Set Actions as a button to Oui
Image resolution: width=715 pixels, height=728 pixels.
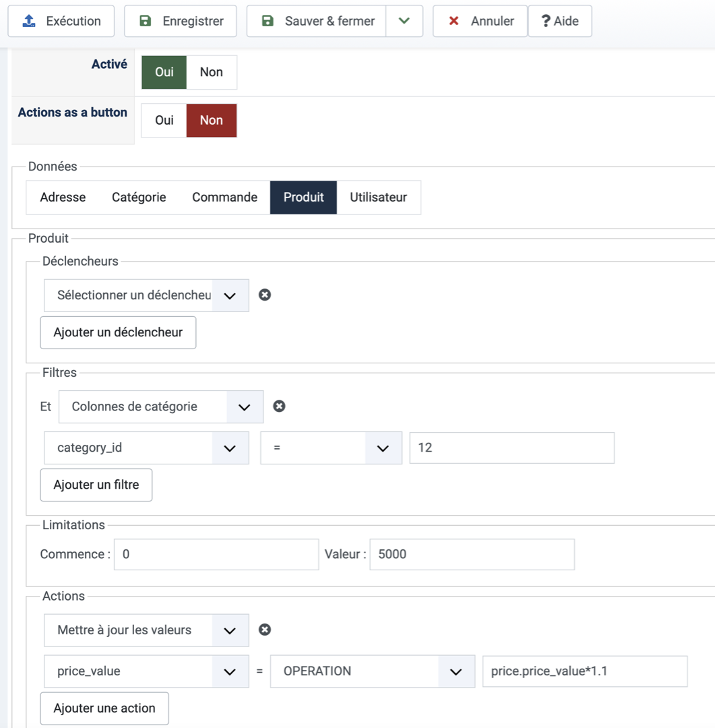point(164,120)
